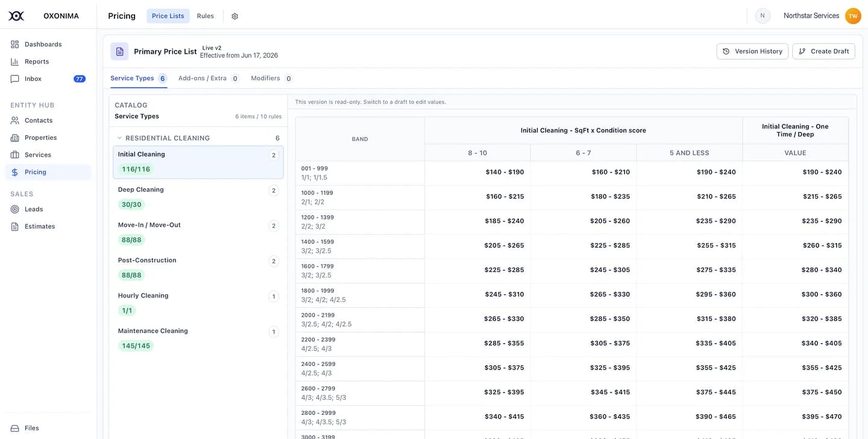The image size is (868, 439).
Task: Select Maintenance Cleaning service type
Action: pos(198,339)
